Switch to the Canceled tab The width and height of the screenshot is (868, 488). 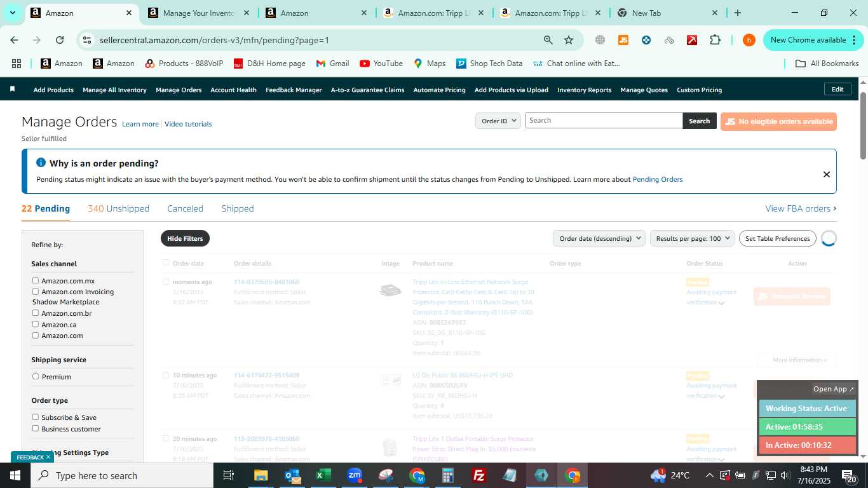185,208
